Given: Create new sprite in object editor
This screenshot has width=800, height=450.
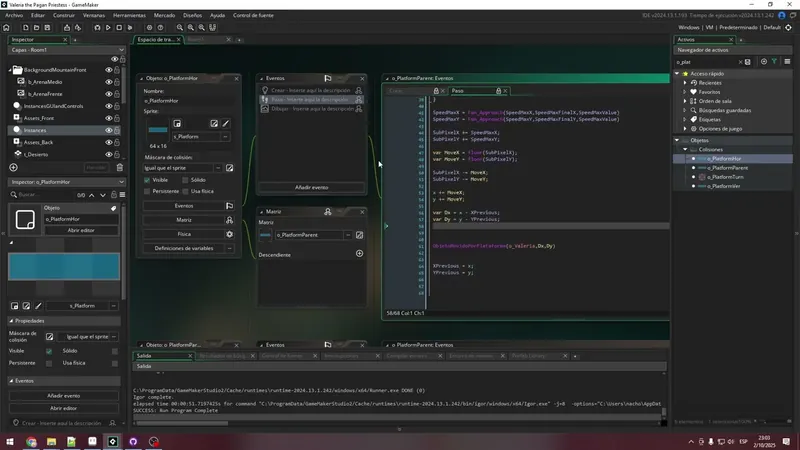Looking at the screenshot, I should (x=177, y=123).
